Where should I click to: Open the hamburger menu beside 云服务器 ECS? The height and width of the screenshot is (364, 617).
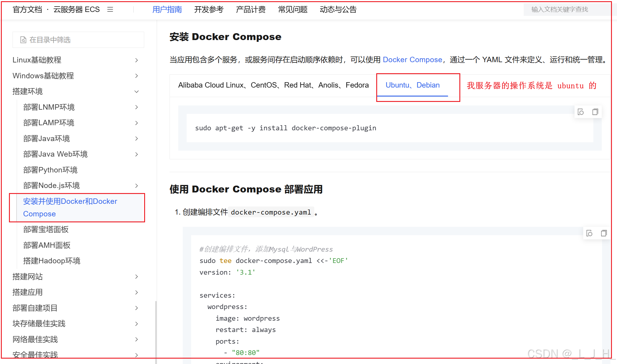(x=110, y=10)
